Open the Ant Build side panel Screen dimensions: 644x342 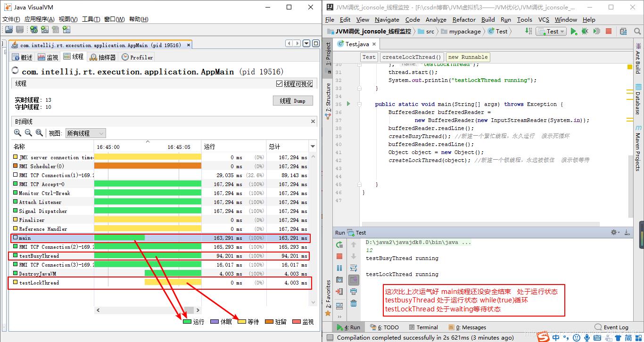[638, 57]
